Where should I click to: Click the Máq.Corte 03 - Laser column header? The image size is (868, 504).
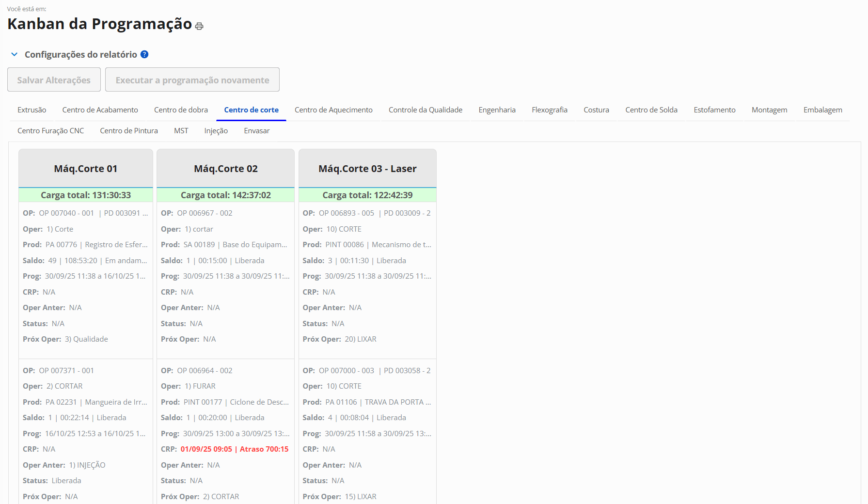367,169
